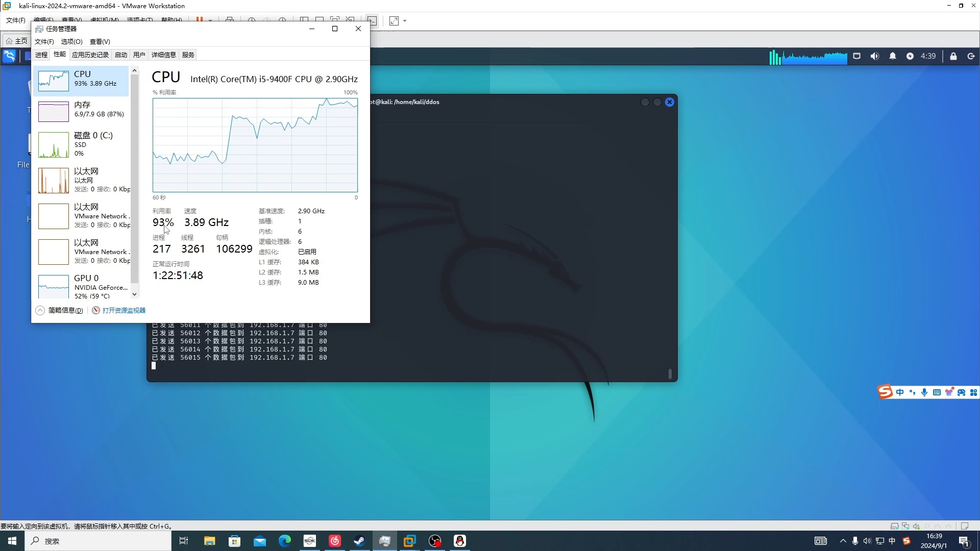Click the Kali panel clock 4:39
Image resolution: width=980 pixels, height=551 pixels.
(x=928, y=56)
